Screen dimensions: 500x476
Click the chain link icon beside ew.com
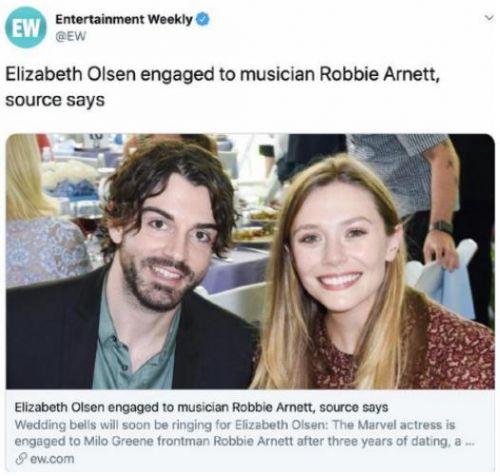point(20,459)
